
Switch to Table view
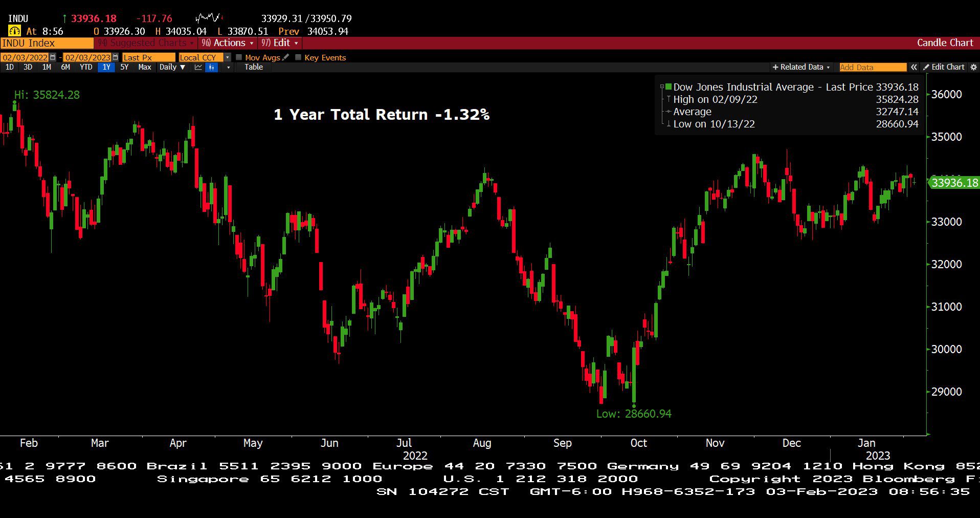tap(254, 67)
